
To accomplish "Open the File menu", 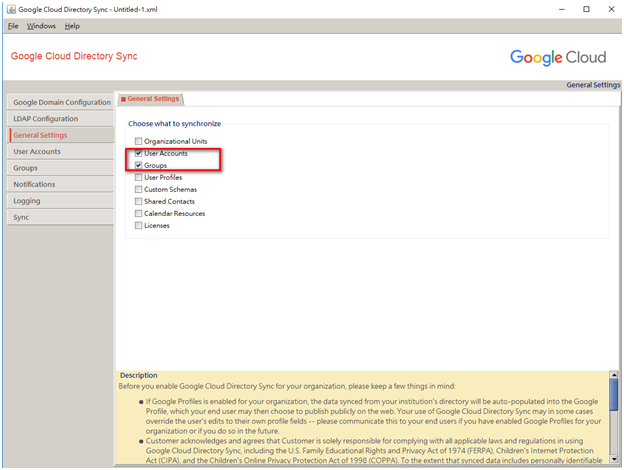I will [13, 25].
